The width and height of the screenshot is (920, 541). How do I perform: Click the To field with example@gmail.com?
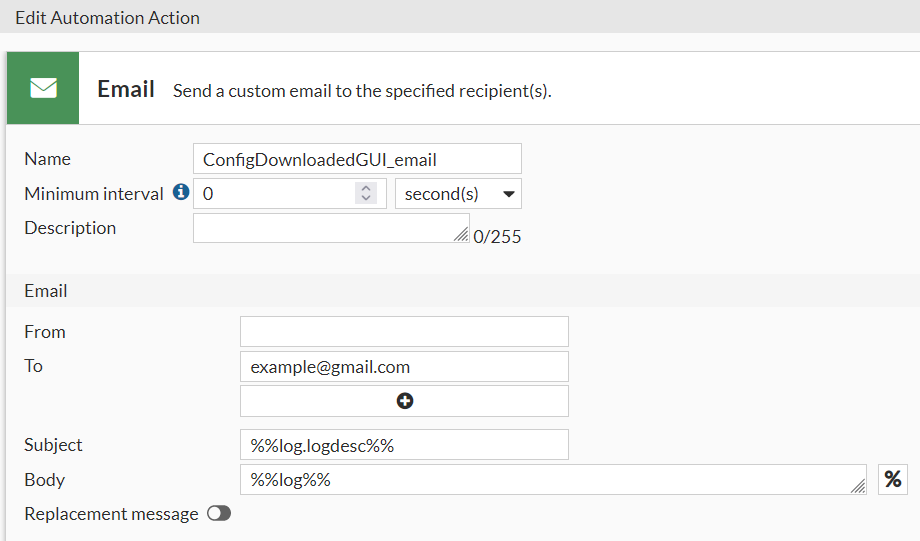pyautogui.click(x=404, y=367)
